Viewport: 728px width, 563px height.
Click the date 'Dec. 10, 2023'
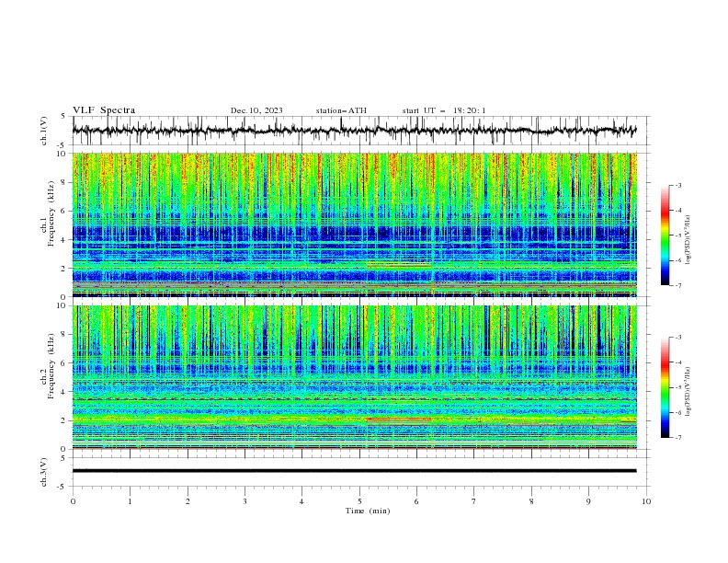coord(256,110)
